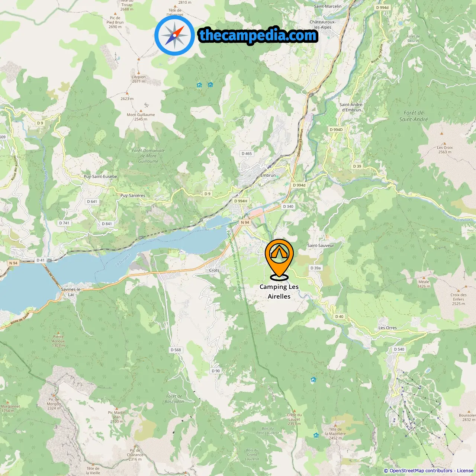Image resolution: width=476 pixels, height=476 pixels.
Task: Click the right shelter icon near thecampedia logo
Action: click(x=210, y=84)
